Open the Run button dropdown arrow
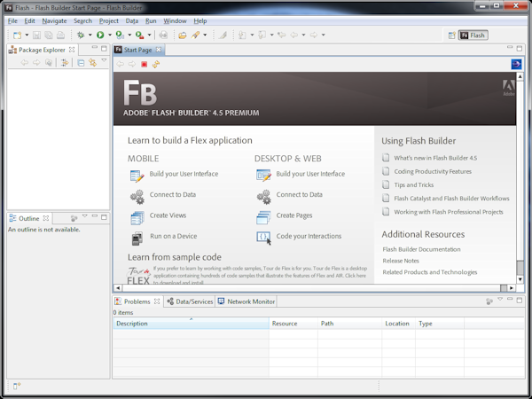The width and height of the screenshot is (532, 399). pos(109,35)
